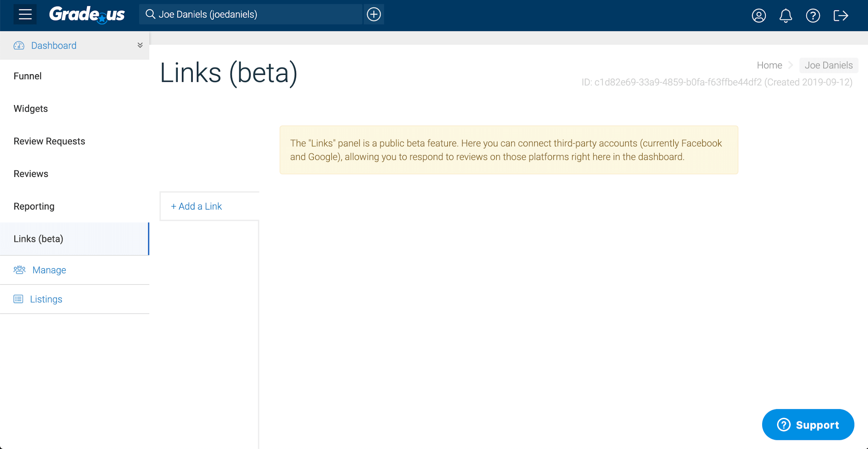The height and width of the screenshot is (449, 868).
Task: Open the Links (beta) sidebar item
Action: tap(38, 239)
